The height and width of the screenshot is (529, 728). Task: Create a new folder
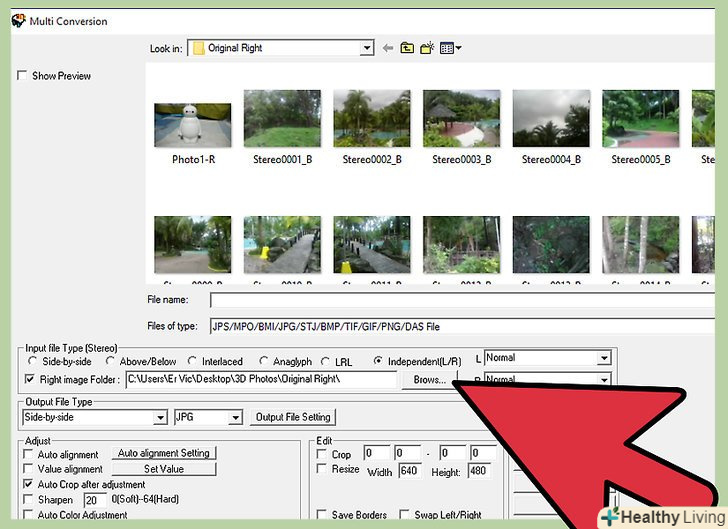point(427,48)
